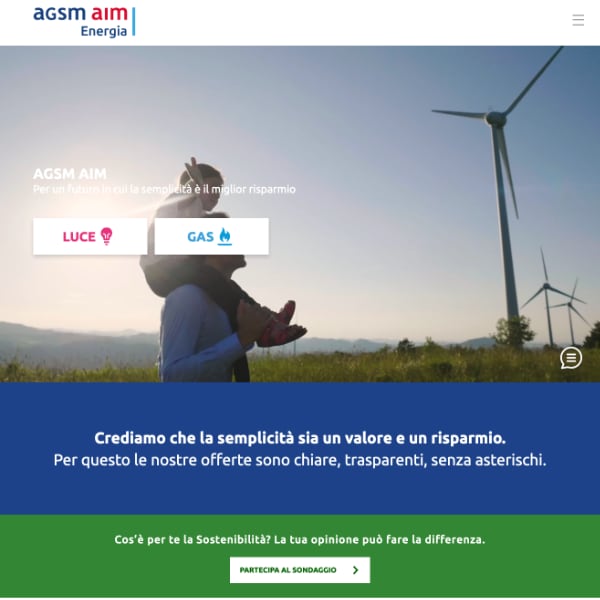Click the red 'aim' logo text
The height and width of the screenshot is (600, 600).
[x=109, y=14]
